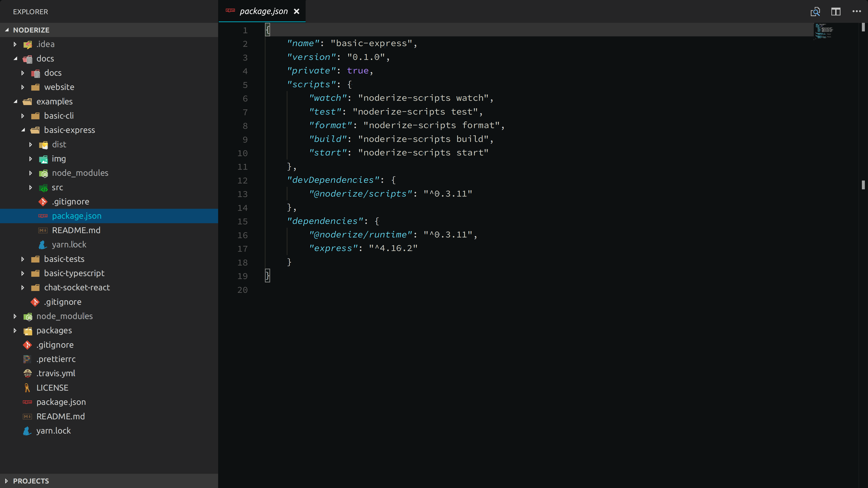The image size is (868, 488).
Task: Open the root package.json file
Action: 61,402
